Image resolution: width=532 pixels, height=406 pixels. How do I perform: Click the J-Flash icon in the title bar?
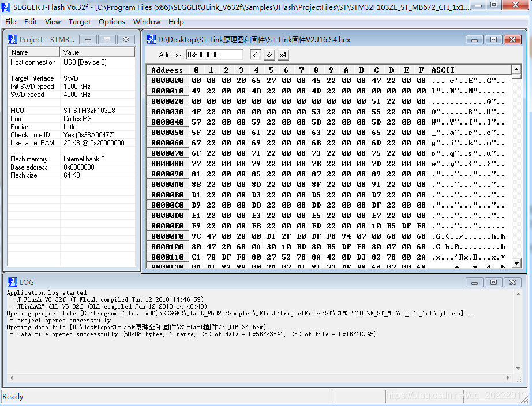[x=7, y=7]
